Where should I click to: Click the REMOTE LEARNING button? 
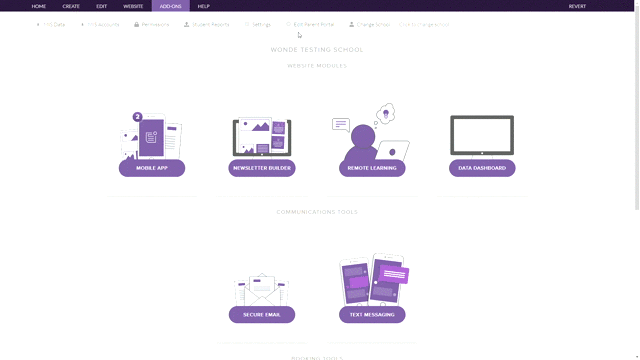point(372,168)
